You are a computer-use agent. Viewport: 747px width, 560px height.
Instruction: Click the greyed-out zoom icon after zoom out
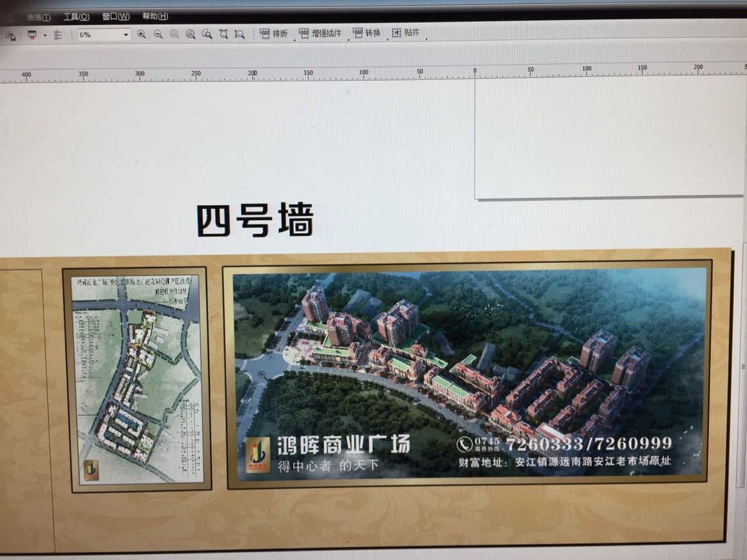tap(174, 34)
